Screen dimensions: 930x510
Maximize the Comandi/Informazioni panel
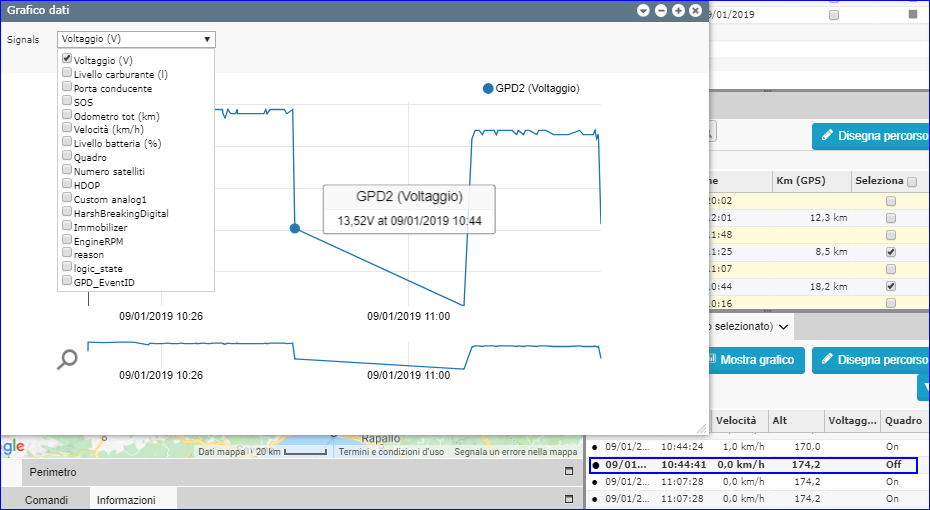tap(569, 499)
